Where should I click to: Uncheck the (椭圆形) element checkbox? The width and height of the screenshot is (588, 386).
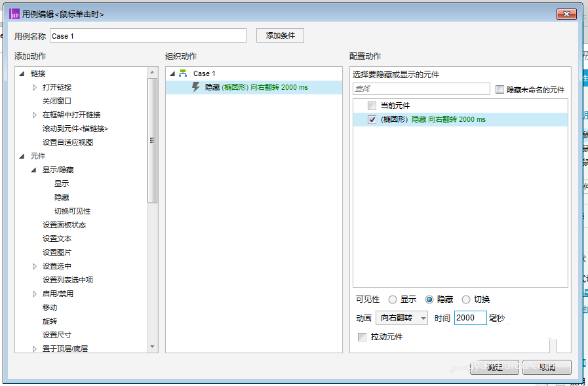point(372,121)
